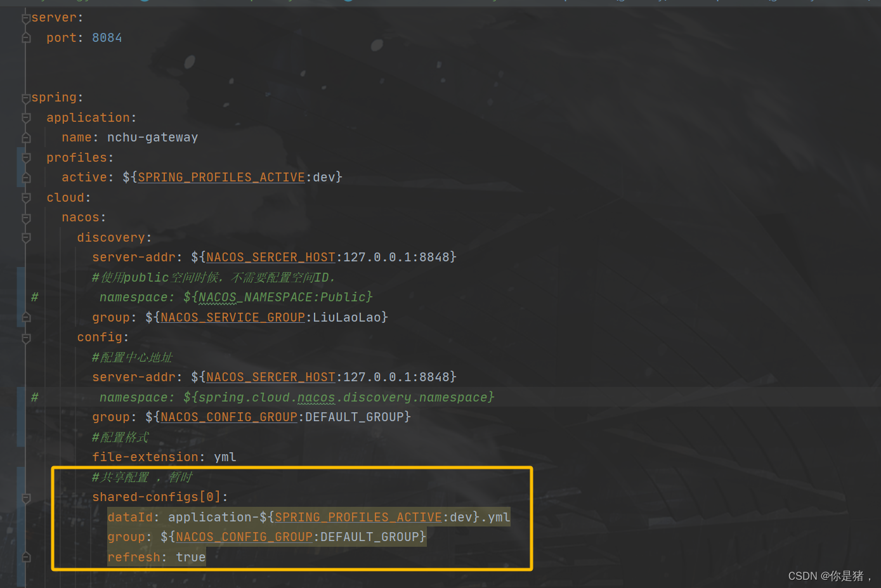Click fold end marker on active line
Image resolution: width=881 pixels, height=588 pixels.
click(26, 178)
